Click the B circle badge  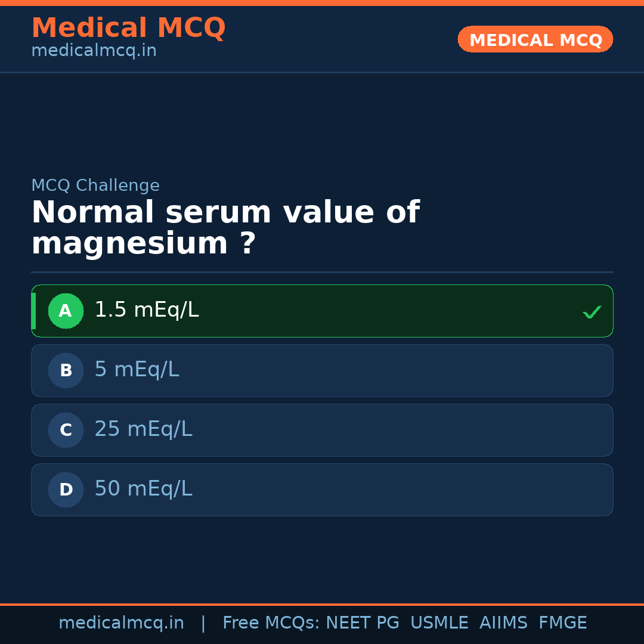[x=66, y=370]
